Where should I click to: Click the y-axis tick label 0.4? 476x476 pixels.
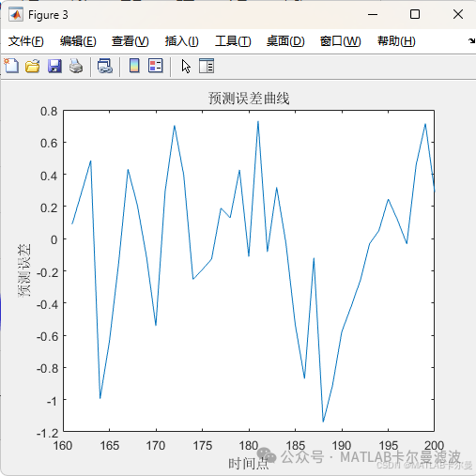pos(49,176)
